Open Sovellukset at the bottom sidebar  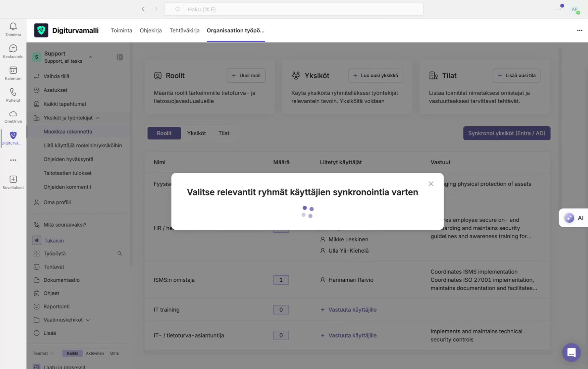coord(13,182)
